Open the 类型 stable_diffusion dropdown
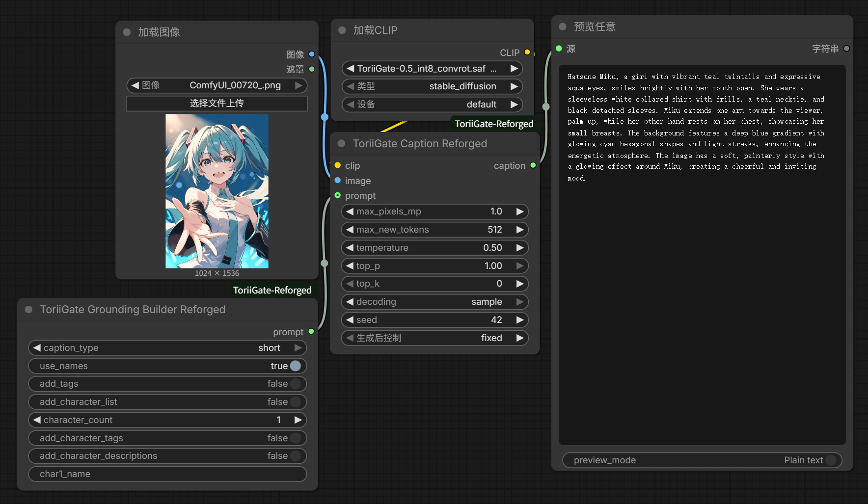This screenshot has height=504, width=868. tap(432, 86)
